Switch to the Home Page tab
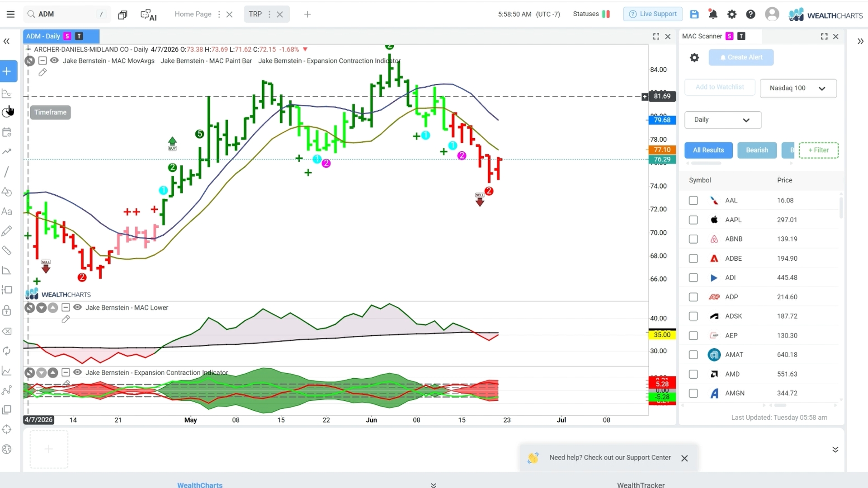The width and height of the screenshot is (868, 488). click(193, 14)
